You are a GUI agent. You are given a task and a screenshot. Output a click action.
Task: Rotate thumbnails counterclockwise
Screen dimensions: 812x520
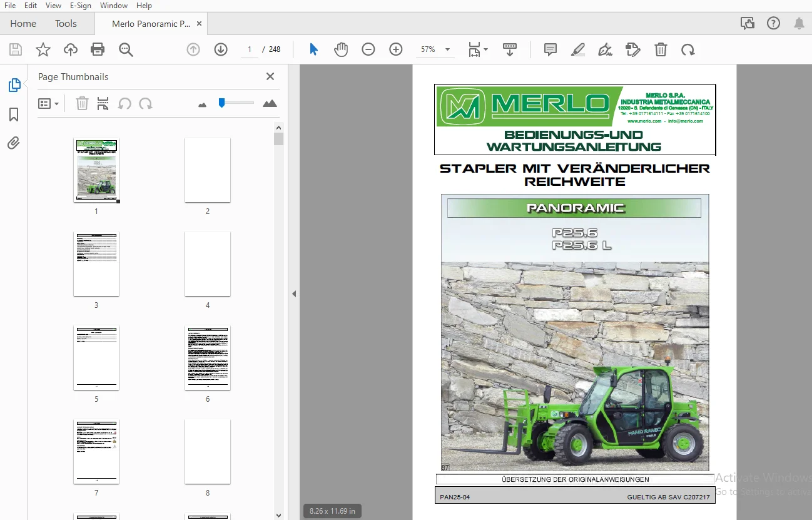[124, 103]
